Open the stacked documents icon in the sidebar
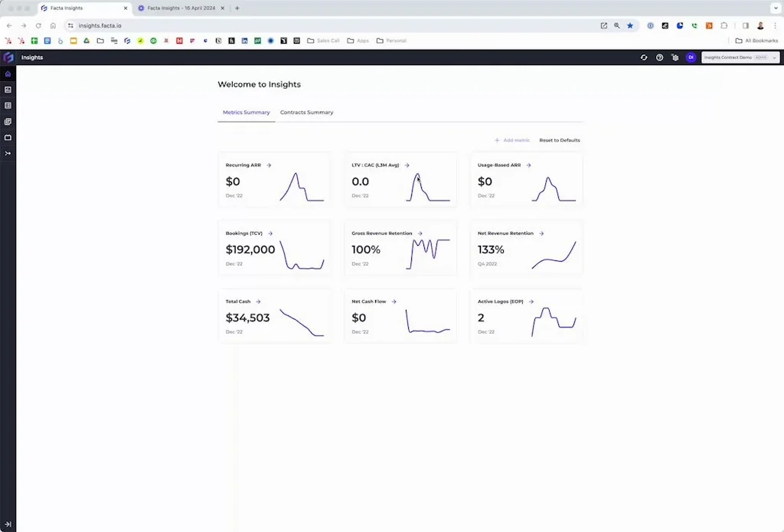The width and height of the screenshot is (784, 532). click(x=8, y=121)
